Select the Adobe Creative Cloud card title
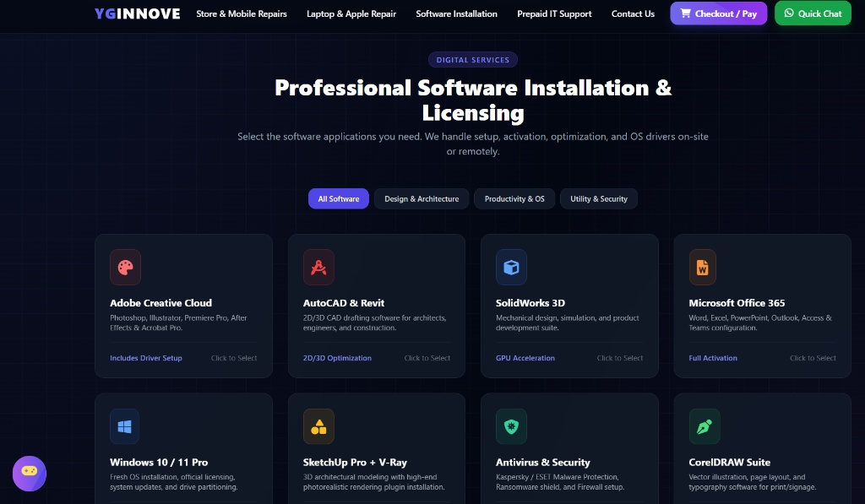 pos(160,303)
